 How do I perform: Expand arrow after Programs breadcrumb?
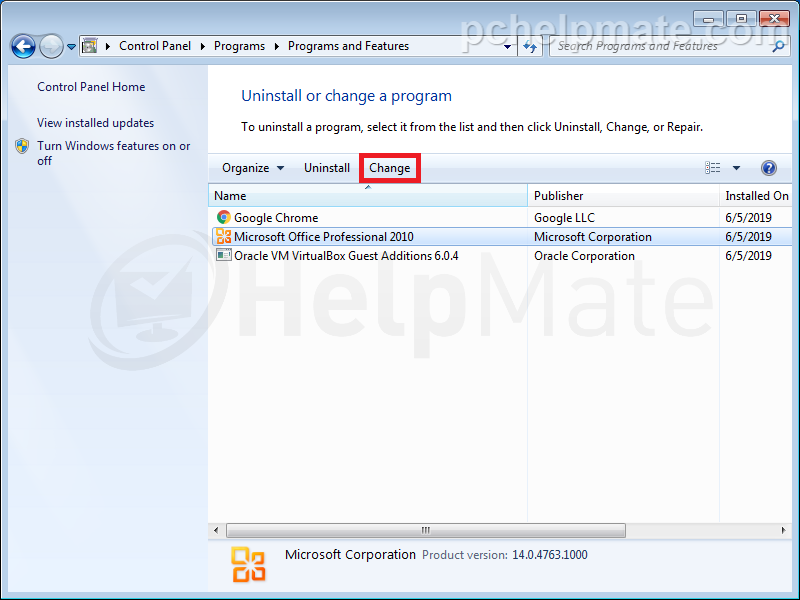coord(277,46)
